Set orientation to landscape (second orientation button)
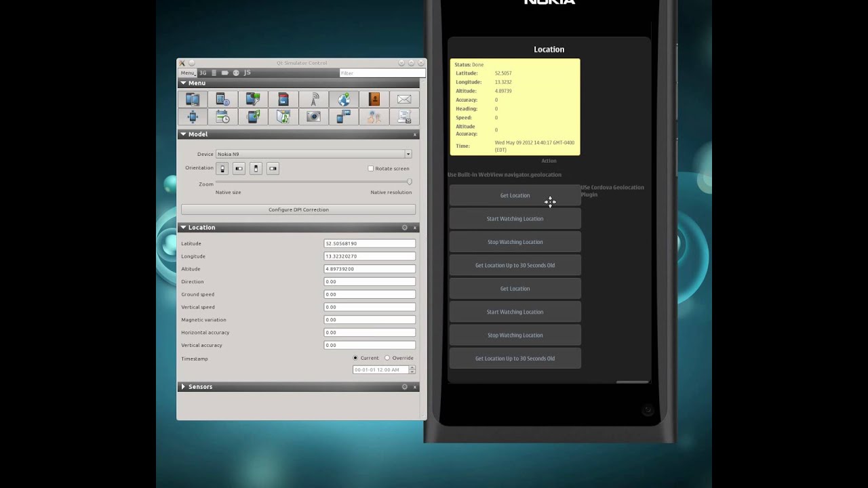Image resolution: width=868 pixels, height=488 pixels. click(x=239, y=168)
